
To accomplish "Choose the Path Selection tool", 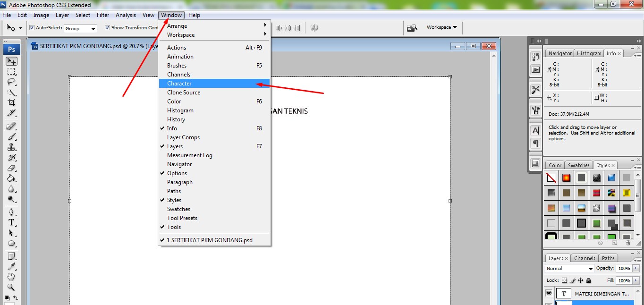I will (x=11, y=233).
